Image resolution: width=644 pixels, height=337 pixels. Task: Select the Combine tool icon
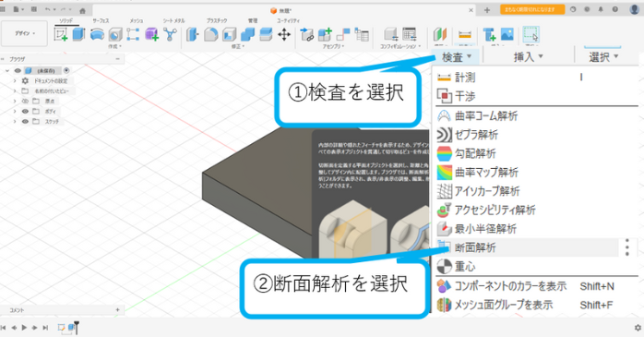pos(247,34)
